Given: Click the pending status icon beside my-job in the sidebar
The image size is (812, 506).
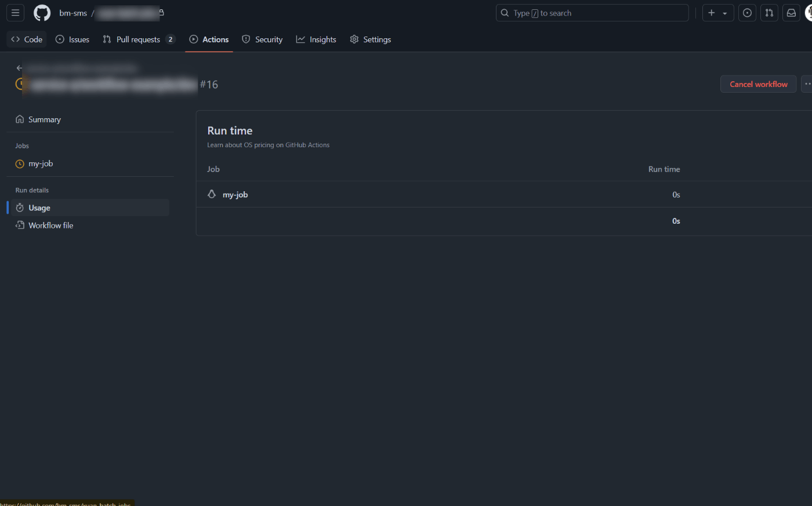Looking at the screenshot, I should click(x=20, y=164).
